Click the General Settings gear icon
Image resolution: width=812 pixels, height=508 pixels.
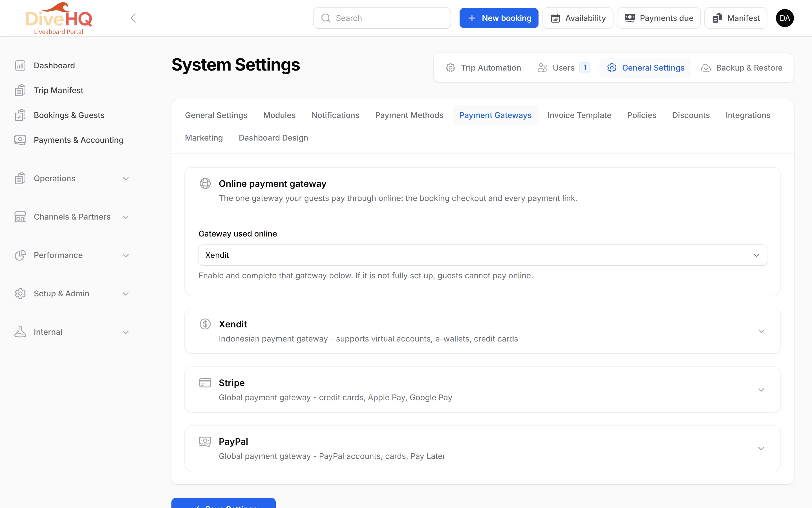[612, 68]
